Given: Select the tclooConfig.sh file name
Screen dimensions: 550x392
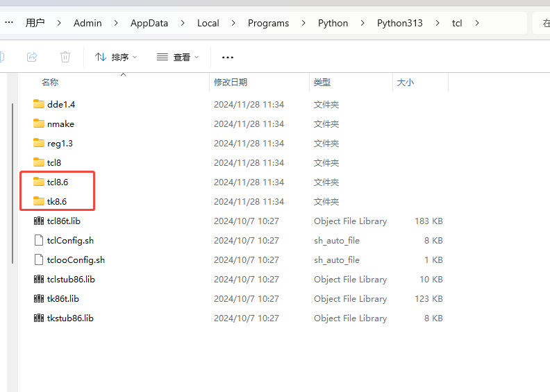Looking at the screenshot, I should tap(76, 259).
